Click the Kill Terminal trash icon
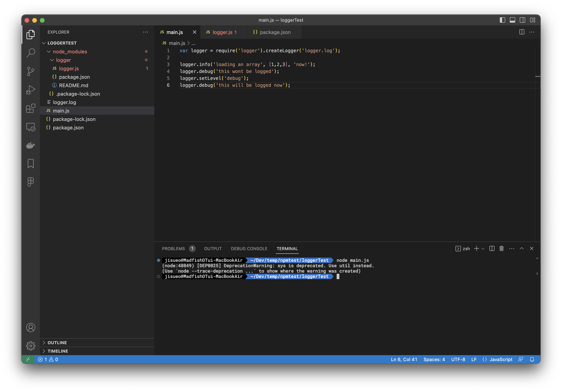The width and height of the screenshot is (562, 392). coord(502,249)
